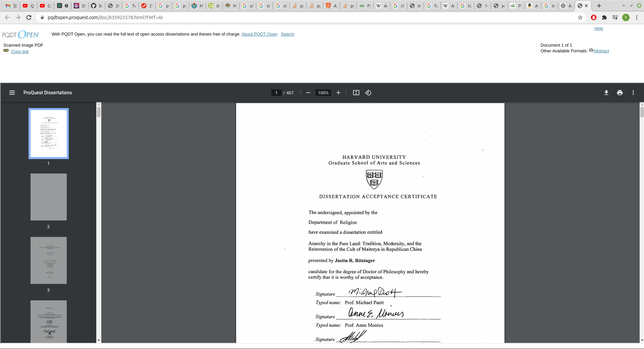Open the red O extension icon

[x=594, y=17]
